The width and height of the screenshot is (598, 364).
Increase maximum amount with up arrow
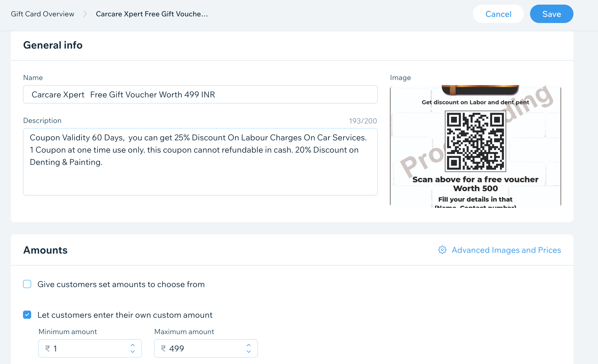[x=248, y=345]
